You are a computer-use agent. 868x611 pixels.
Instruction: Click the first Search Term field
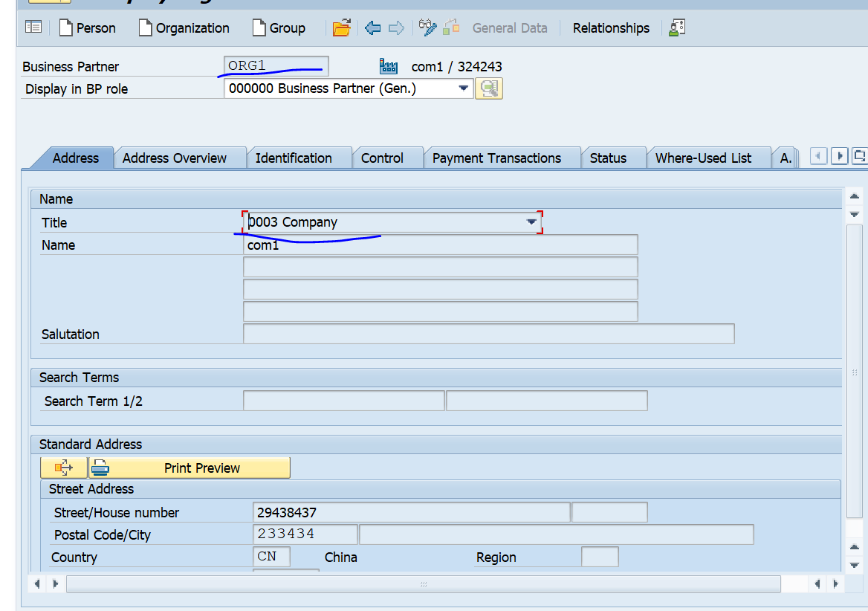[x=344, y=401]
